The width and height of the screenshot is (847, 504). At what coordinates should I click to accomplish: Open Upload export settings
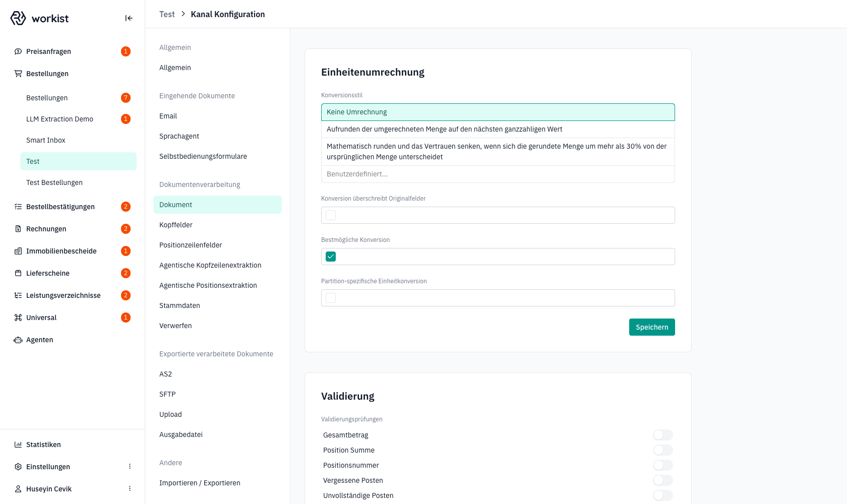tap(217, 414)
